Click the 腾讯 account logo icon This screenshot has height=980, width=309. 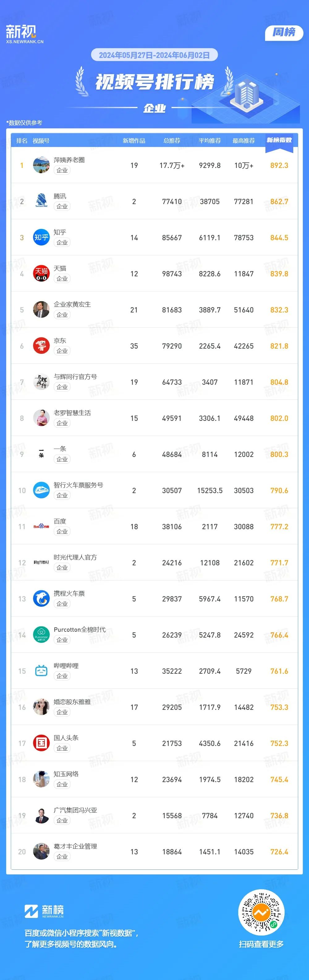pos(41,201)
